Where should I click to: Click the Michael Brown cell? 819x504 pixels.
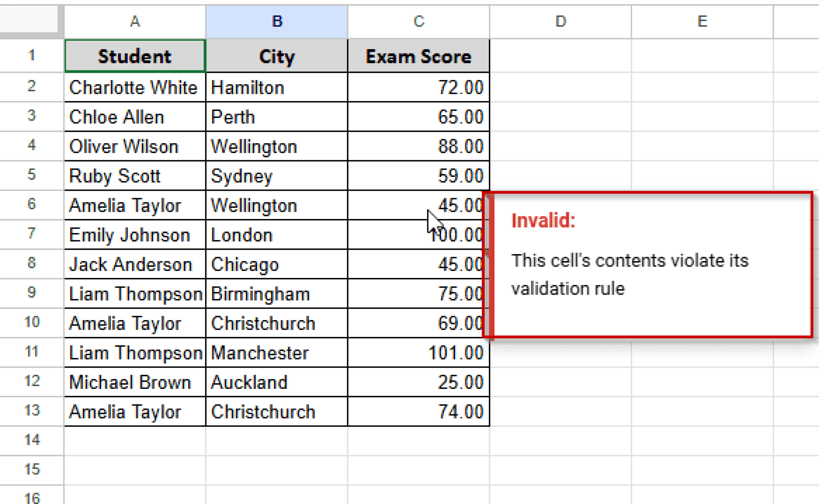tap(135, 382)
